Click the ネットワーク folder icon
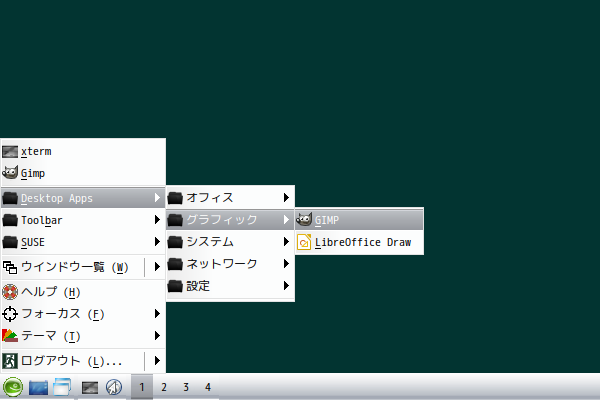Screen dimensions: 600x400 pos(175,264)
